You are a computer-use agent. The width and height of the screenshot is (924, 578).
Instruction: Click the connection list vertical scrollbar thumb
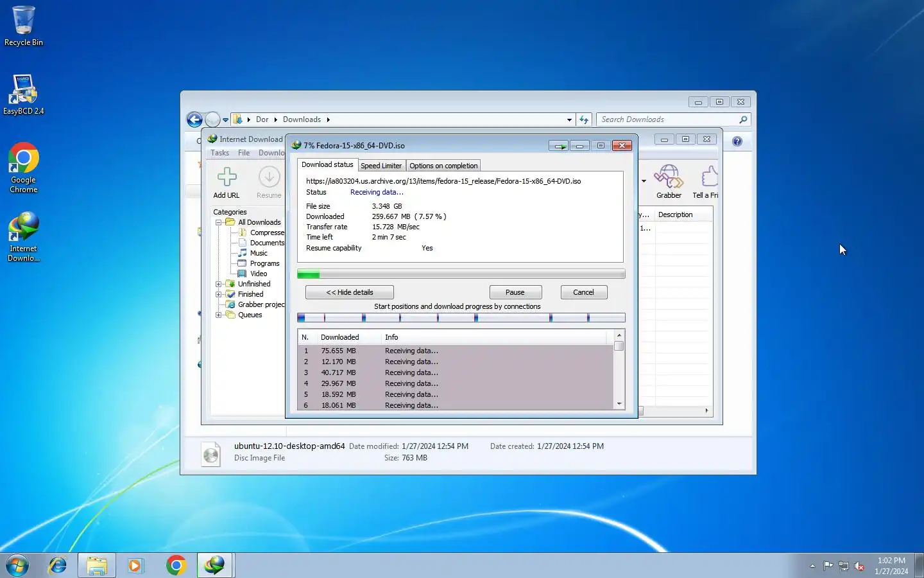619,346
